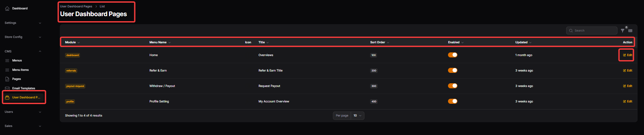Click the Pages document icon in sidebar
Image resolution: width=644 pixels, height=135 pixels.
point(7,79)
